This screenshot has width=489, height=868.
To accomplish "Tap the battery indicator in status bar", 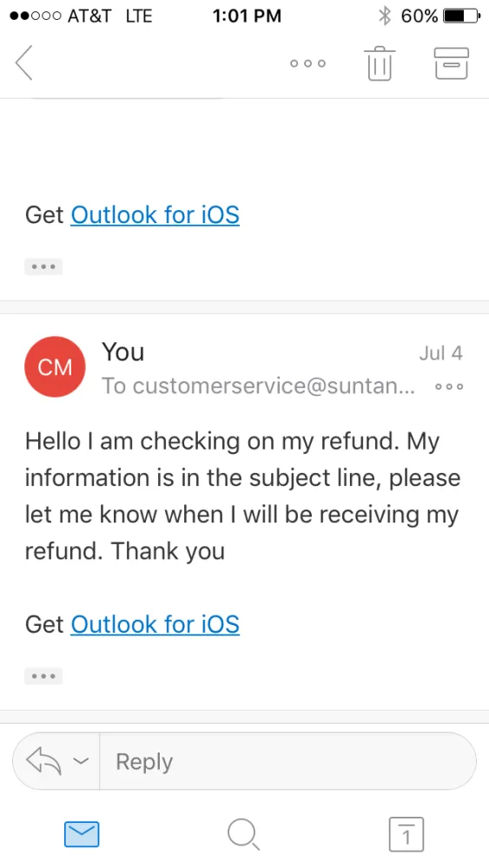I will pos(462,16).
